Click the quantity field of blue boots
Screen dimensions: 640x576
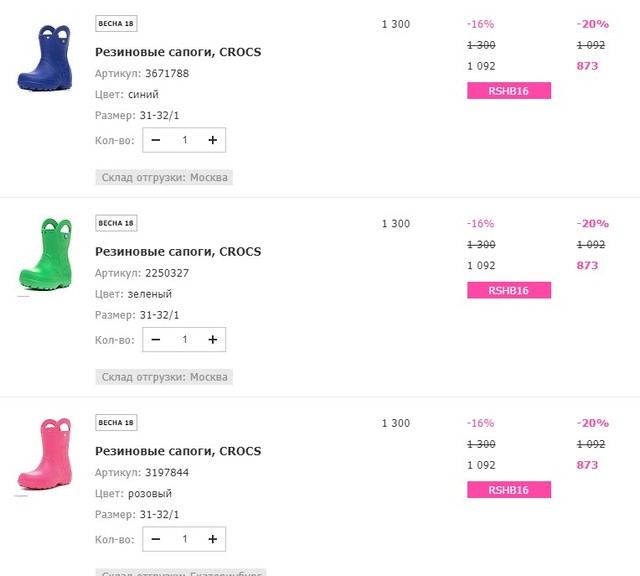pos(184,140)
